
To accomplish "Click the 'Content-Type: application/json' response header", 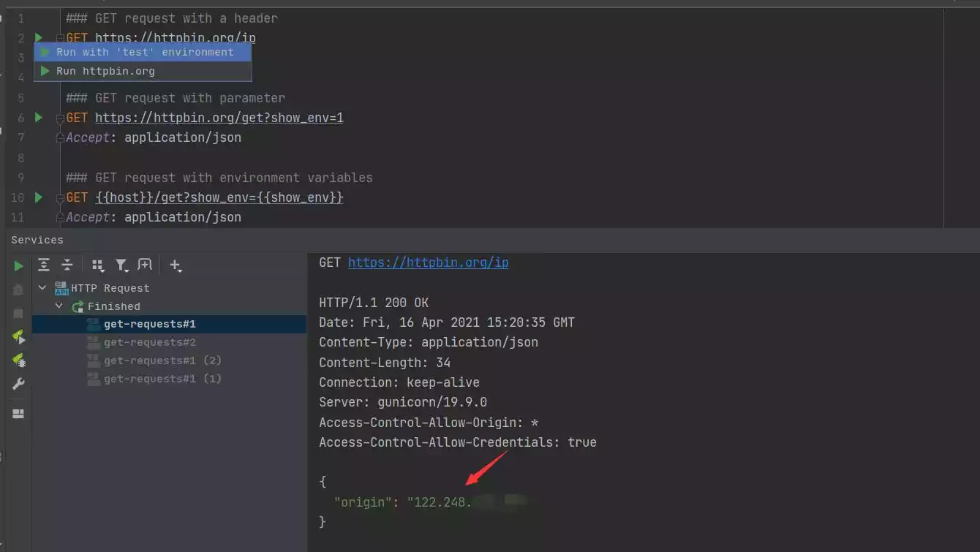I will (x=429, y=342).
